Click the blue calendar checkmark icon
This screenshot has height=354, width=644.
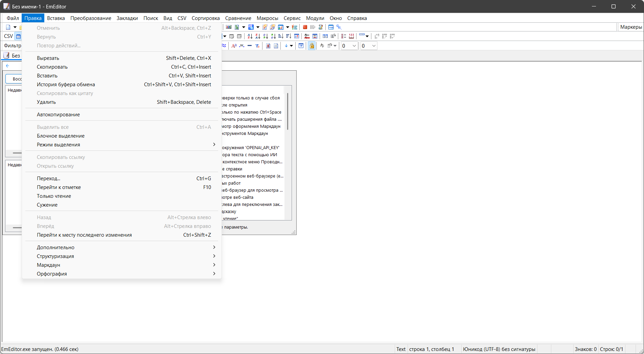point(281,27)
